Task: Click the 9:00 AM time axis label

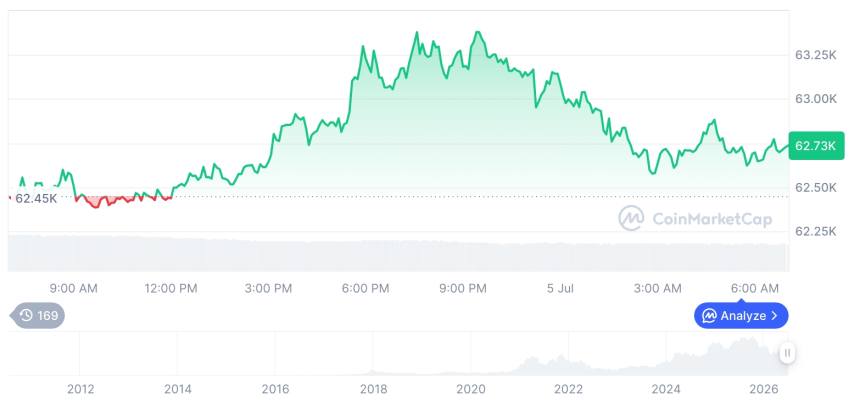Action: click(73, 289)
